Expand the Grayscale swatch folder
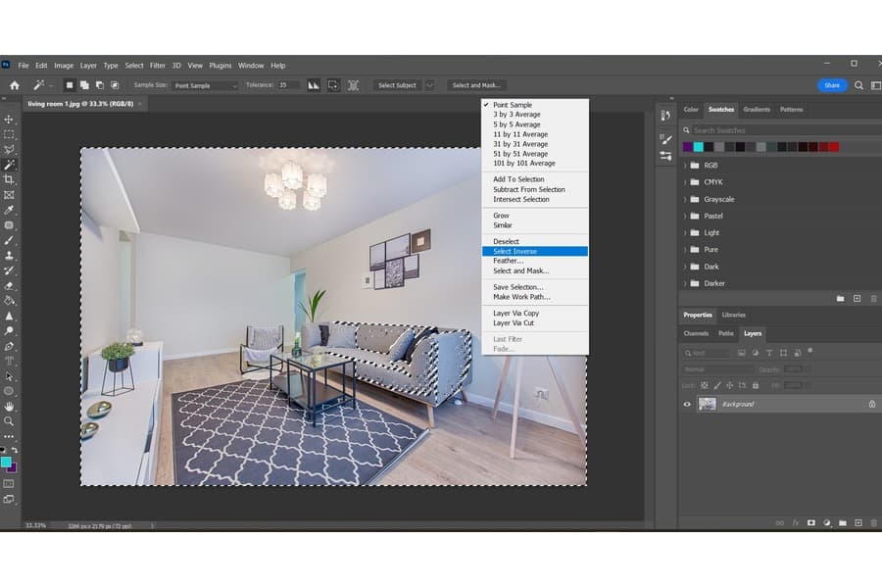Screen dimensions: 882x588 pyautogui.click(x=685, y=199)
